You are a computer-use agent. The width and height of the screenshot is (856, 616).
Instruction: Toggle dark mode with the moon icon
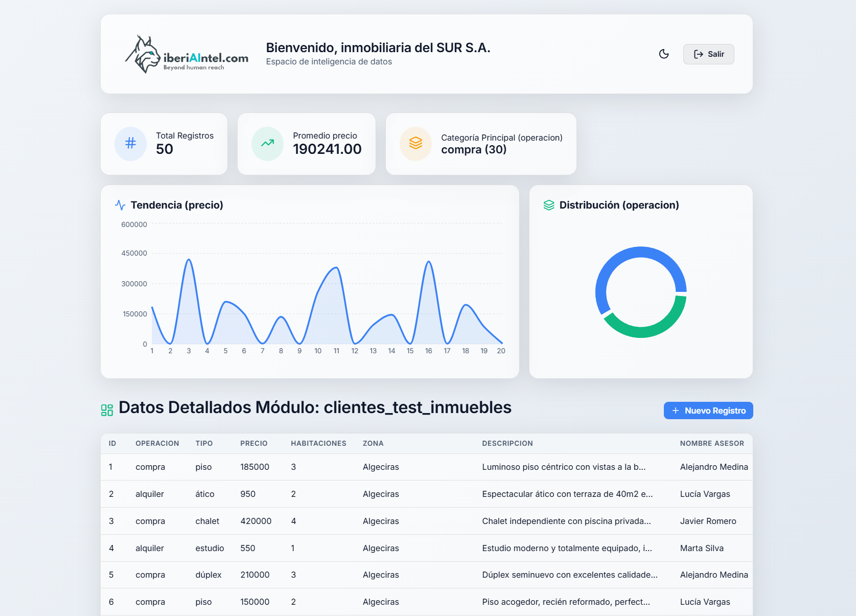pyautogui.click(x=664, y=54)
